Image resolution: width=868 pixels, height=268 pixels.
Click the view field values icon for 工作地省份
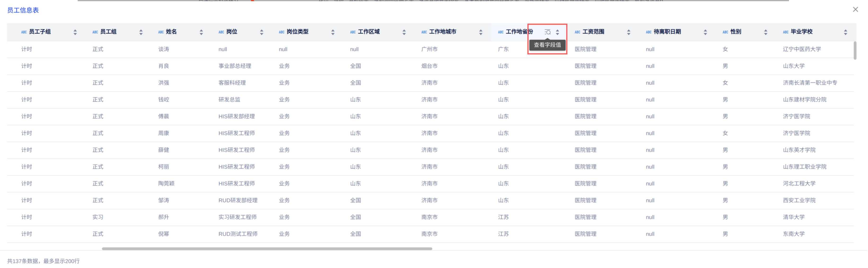548,32
